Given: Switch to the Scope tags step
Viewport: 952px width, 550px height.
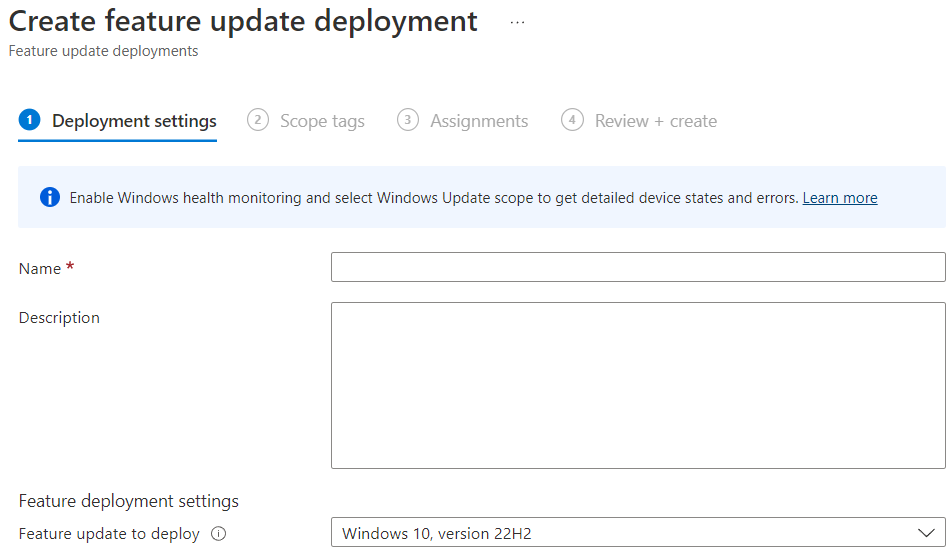Looking at the screenshot, I should [306, 121].
